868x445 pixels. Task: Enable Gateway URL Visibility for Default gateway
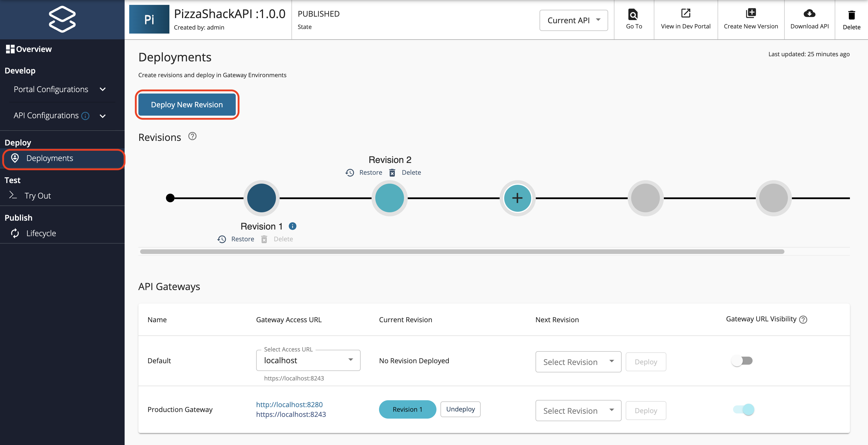(742, 361)
